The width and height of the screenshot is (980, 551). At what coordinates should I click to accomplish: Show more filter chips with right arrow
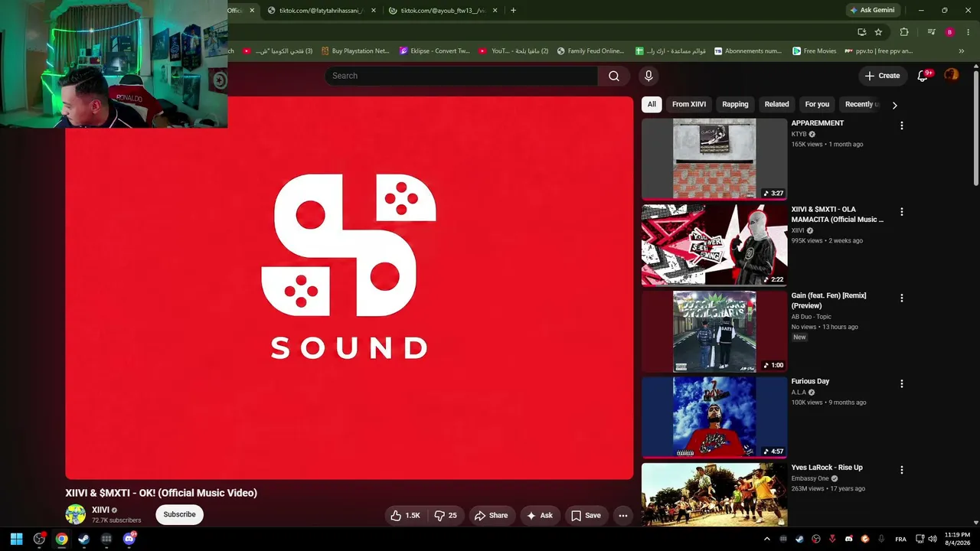click(x=894, y=105)
